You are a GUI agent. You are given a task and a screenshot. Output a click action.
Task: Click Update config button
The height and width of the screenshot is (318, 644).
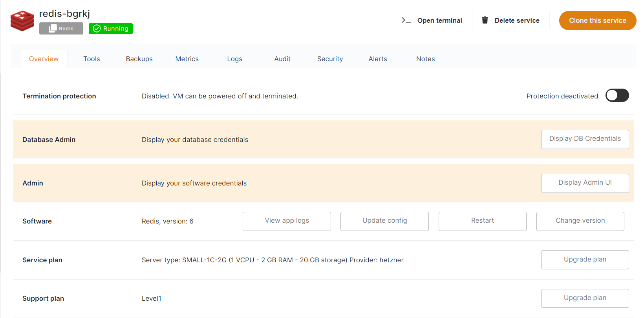click(x=384, y=221)
